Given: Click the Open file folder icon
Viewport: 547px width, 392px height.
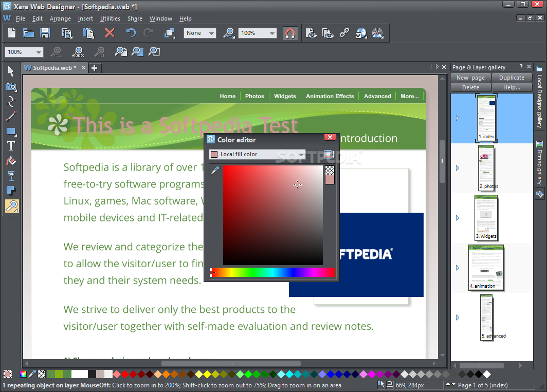Looking at the screenshot, I should pyautogui.click(x=28, y=33).
